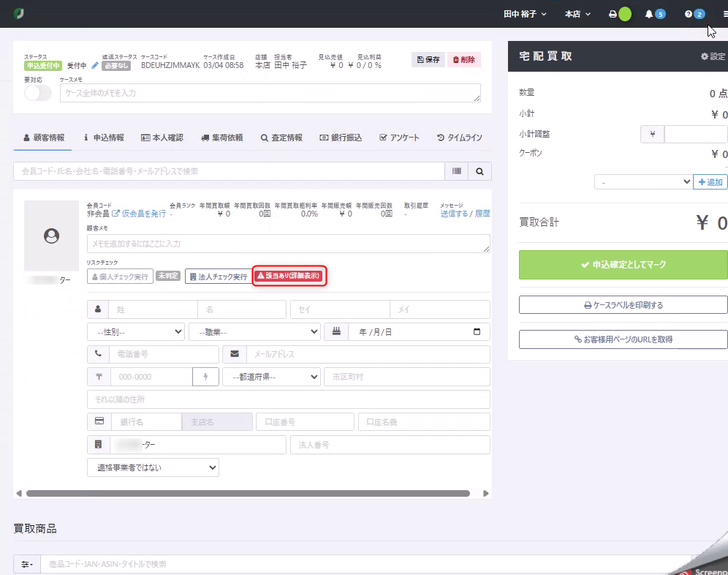Focus the 銀行名 field
This screenshot has width=728, height=575.
pyautogui.click(x=146, y=422)
